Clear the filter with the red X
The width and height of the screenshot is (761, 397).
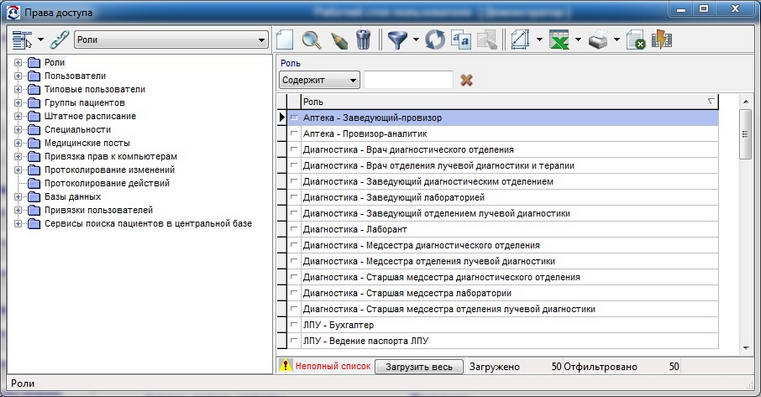[x=466, y=80]
